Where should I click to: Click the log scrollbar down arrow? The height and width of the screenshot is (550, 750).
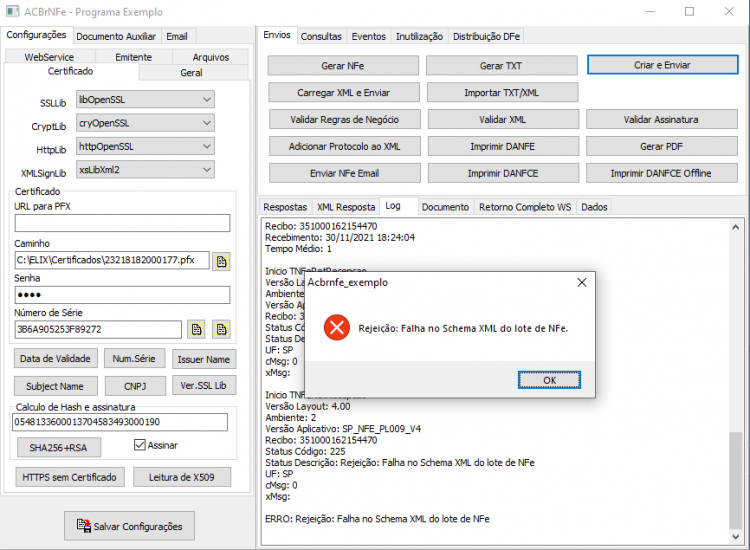(735, 537)
